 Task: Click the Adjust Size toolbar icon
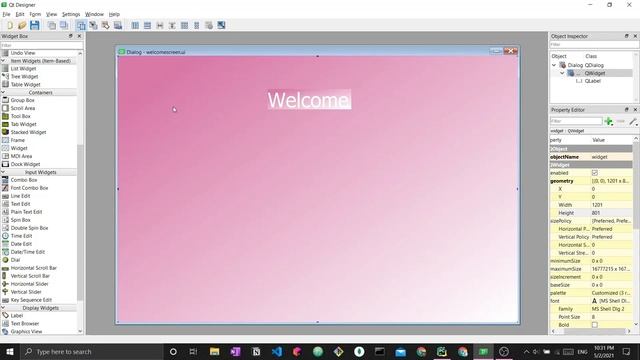221,25
